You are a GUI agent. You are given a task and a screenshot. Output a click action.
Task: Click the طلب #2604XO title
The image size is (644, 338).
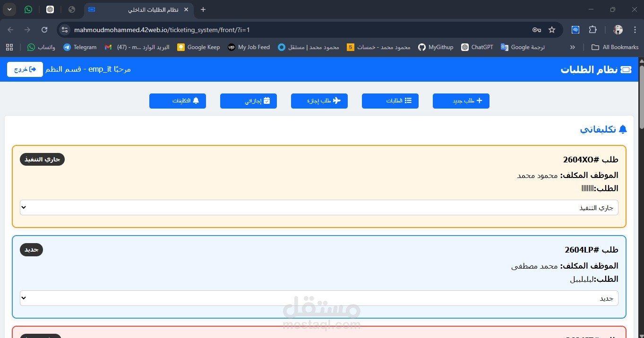tap(591, 160)
